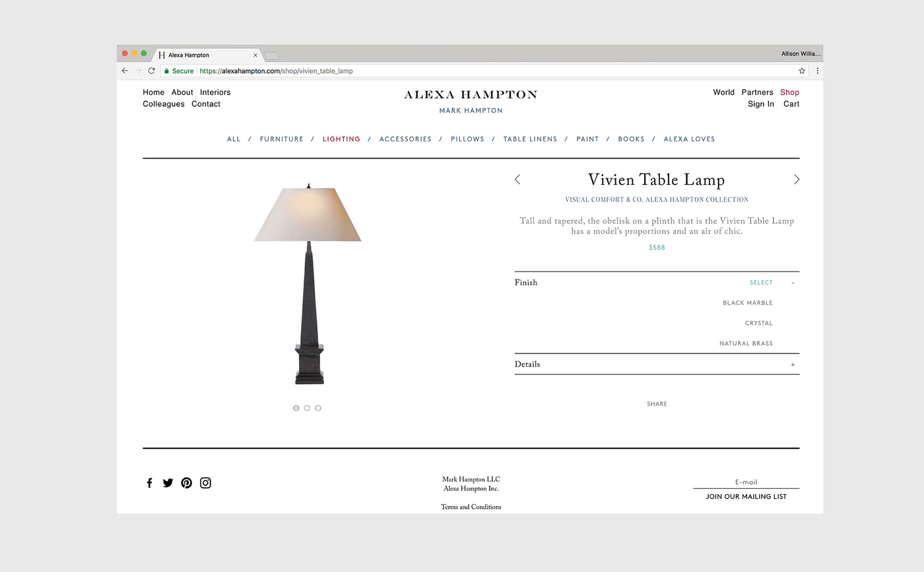Select the ALL shop category
Image resolution: width=924 pixels, height=572 pixels.
pos(234,139)
